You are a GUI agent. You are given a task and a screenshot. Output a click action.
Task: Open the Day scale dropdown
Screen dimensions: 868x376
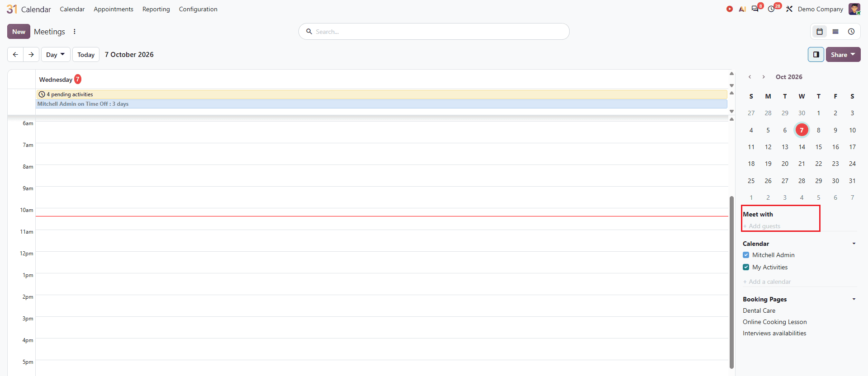[x=56, y=55]
